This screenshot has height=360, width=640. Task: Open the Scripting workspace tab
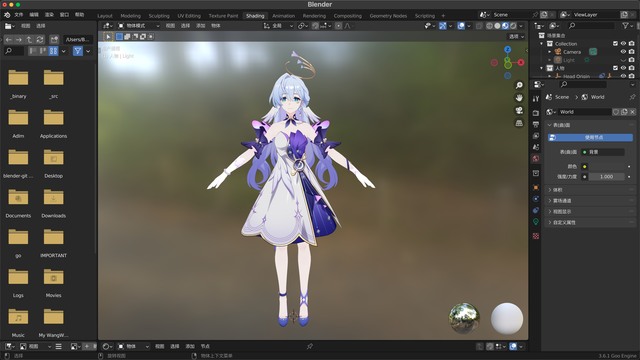tap(424, 16)
